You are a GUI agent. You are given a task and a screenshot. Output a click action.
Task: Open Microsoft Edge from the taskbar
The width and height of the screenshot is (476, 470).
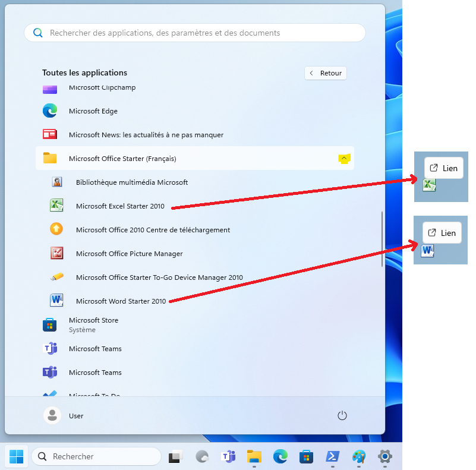pos(280,456)
